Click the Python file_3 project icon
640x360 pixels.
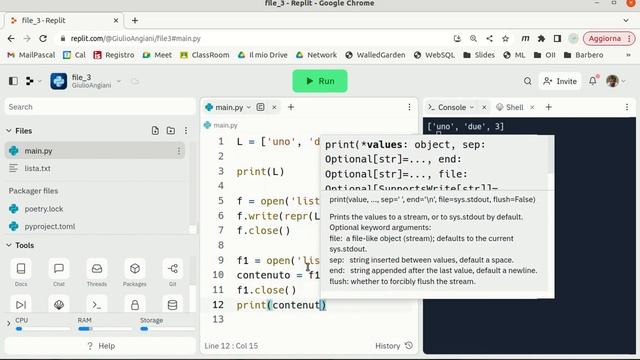pos(59,81)
